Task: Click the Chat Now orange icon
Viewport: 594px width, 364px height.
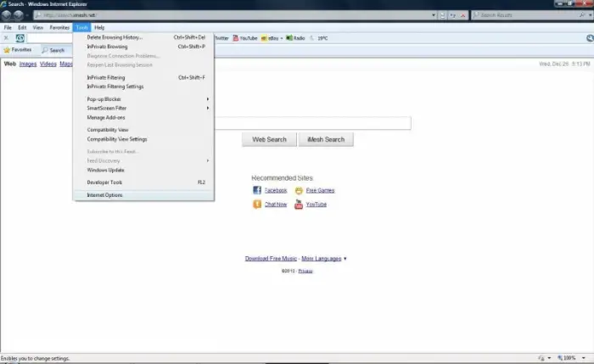Action: tap(257, 204)
